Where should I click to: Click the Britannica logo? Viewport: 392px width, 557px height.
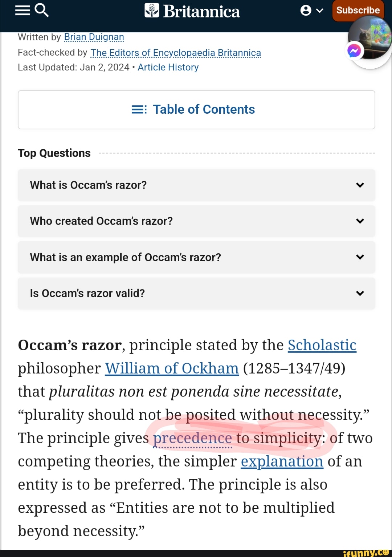pos(192,11)
